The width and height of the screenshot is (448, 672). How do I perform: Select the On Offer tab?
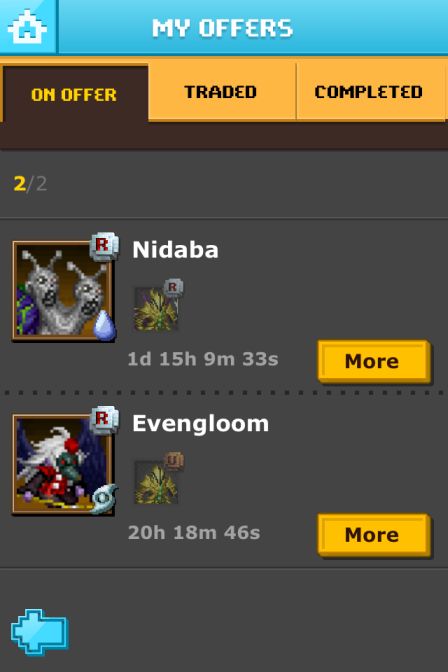pyautogui.click(x=74, y=94)
